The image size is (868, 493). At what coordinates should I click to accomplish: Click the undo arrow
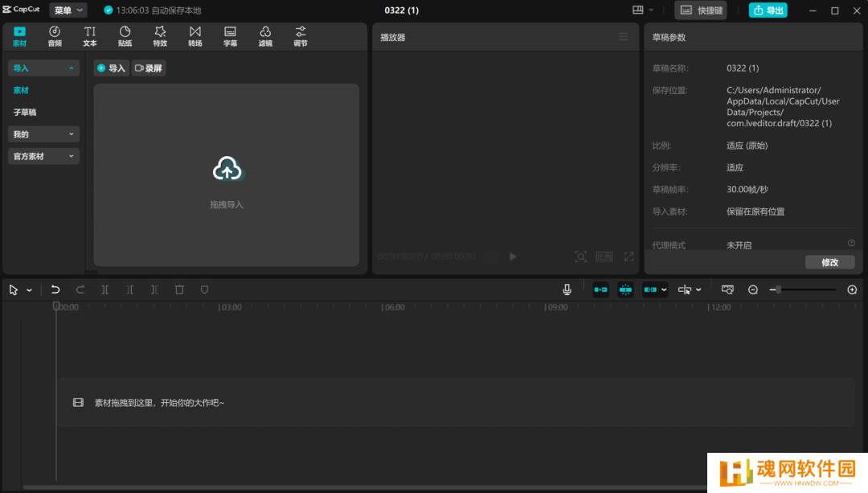tap(55, 290)
